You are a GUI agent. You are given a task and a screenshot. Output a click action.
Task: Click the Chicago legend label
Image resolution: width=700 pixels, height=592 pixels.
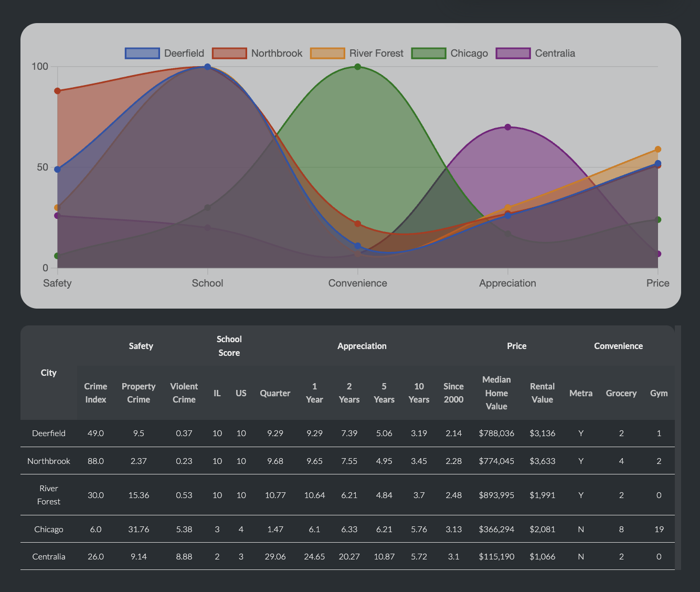coord(469,53)
